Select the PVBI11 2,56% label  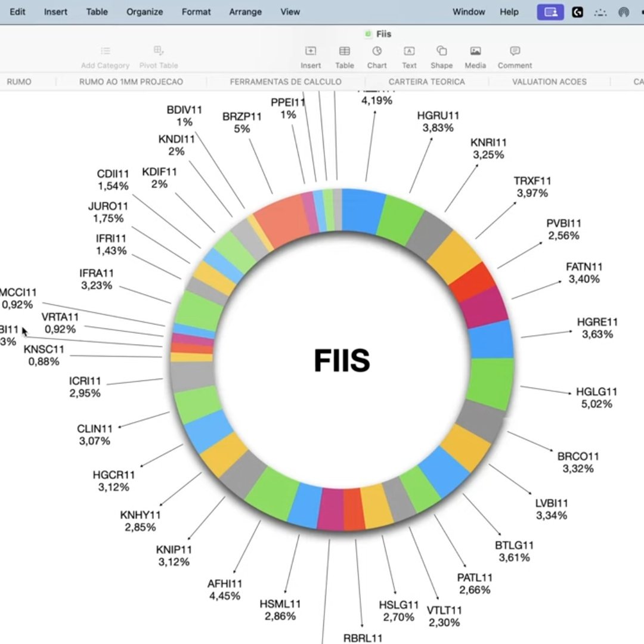click(563, 230)
